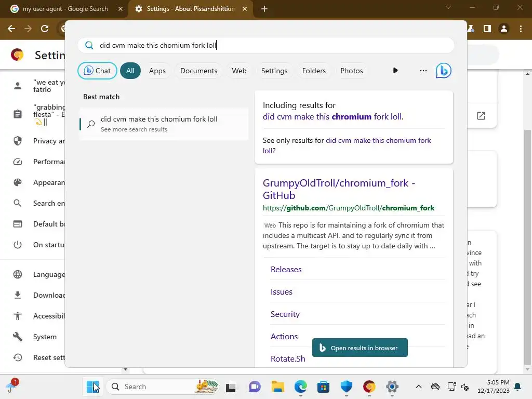Click the weather widget icon on taskbar
The height and width of the screenshot is (399, 532).
point(12,386)
